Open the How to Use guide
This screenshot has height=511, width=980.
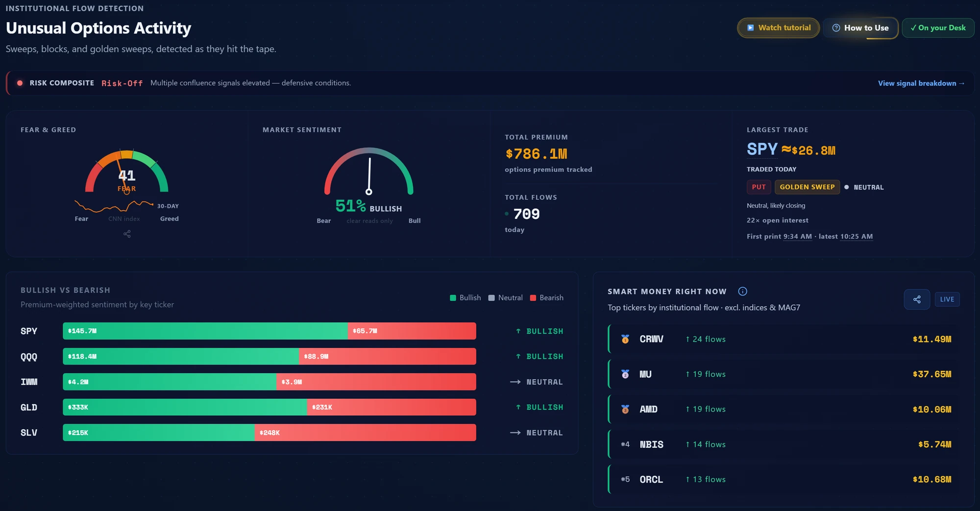tap(860, 28)
